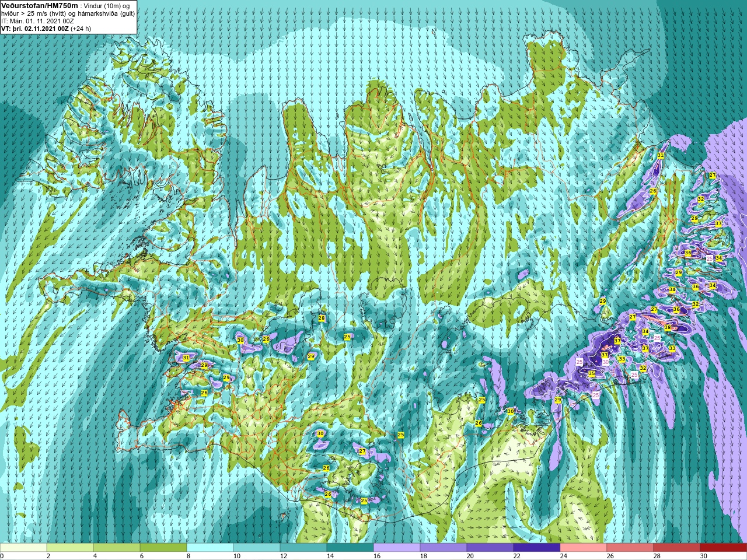Image resolution: width=747 pixels, height=560 pixels.
Task: Click the legend scale number "20"
Action: [x=470, y=556]
